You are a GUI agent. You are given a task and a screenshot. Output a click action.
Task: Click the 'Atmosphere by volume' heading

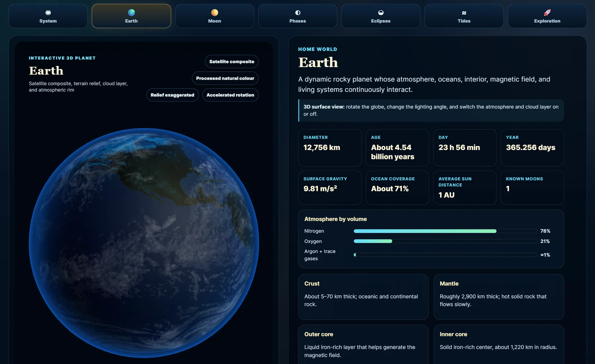click(336, 219)
